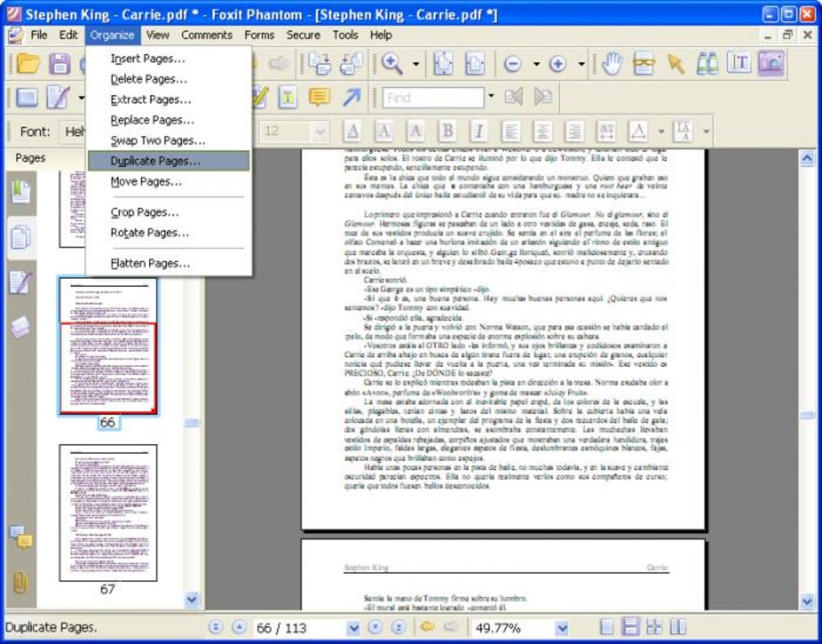The width and height of the screenshot is (822, 644).
Task: Expand the character spacing dropdown arrow
Action: coord(661,131)
